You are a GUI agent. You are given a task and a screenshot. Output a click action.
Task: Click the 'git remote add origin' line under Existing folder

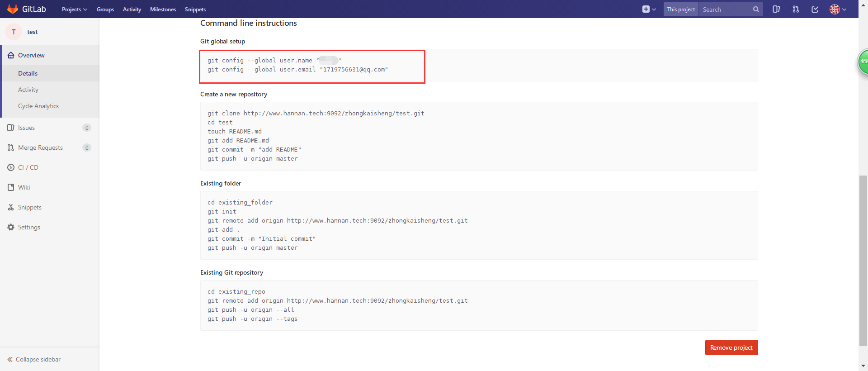[337, 221]
